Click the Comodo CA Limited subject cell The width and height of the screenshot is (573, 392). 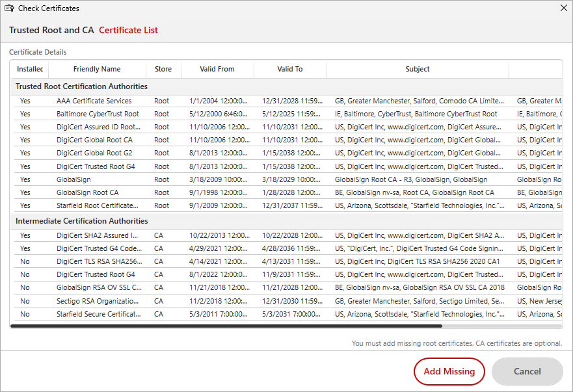(419, 101)
